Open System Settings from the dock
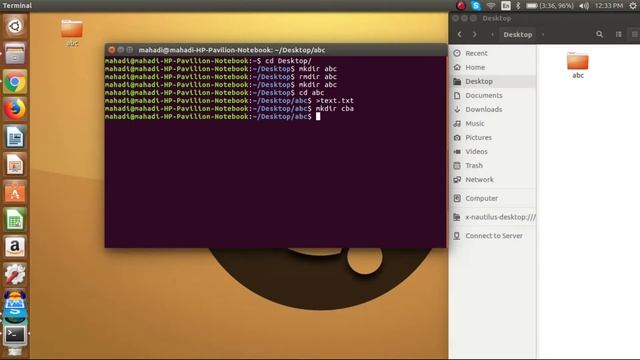 point(15,274)
